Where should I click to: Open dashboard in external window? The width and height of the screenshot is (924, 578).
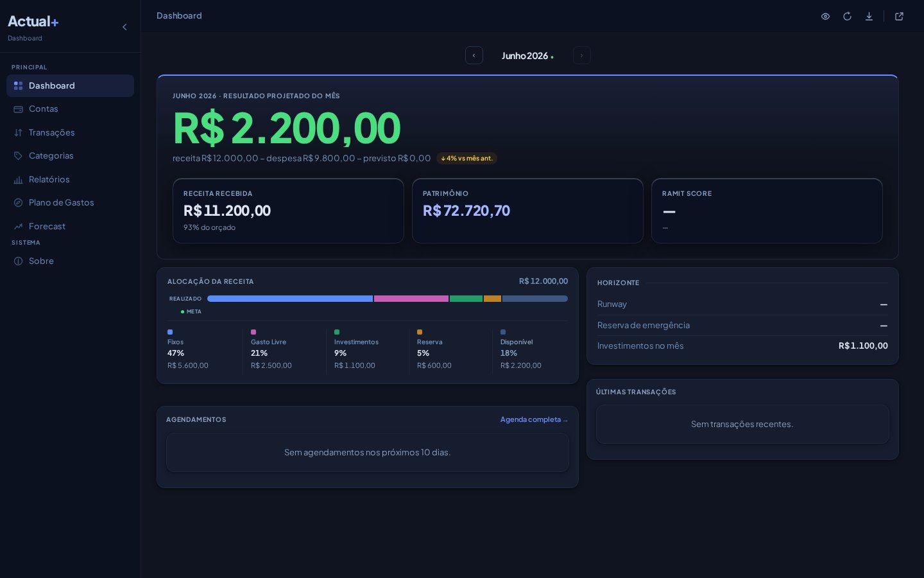(x=899, y=16)
